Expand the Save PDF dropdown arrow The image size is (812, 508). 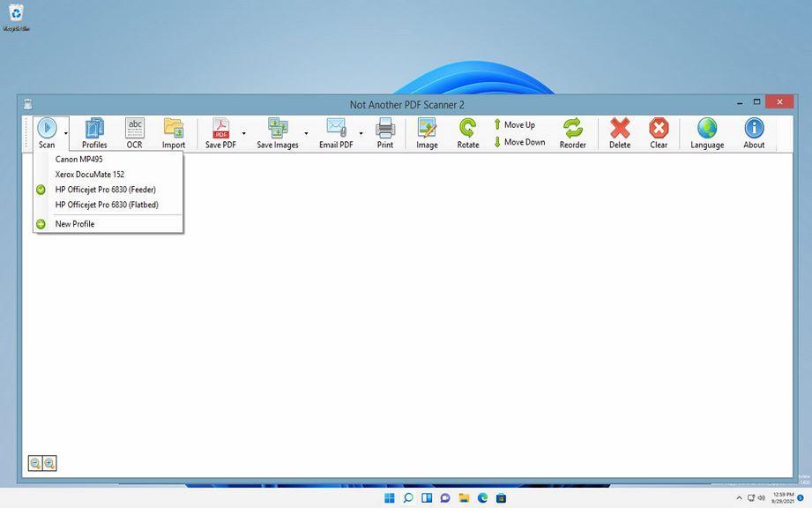(243, 134)
